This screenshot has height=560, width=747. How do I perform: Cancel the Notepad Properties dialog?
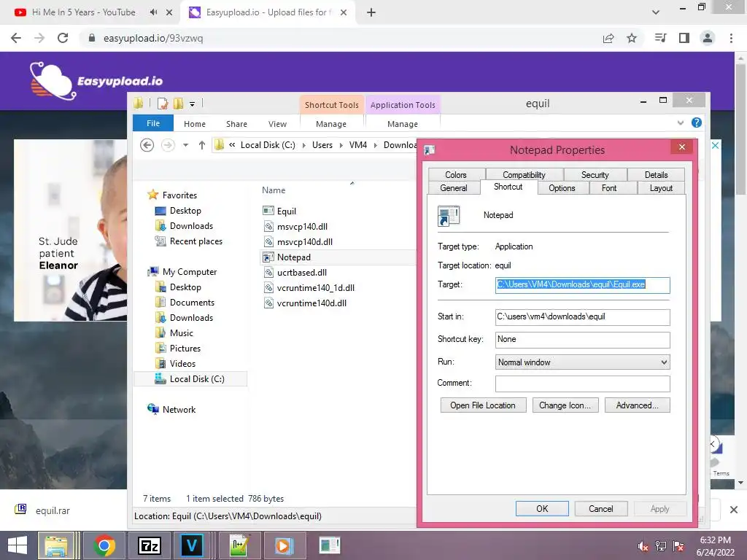(601, 508)
